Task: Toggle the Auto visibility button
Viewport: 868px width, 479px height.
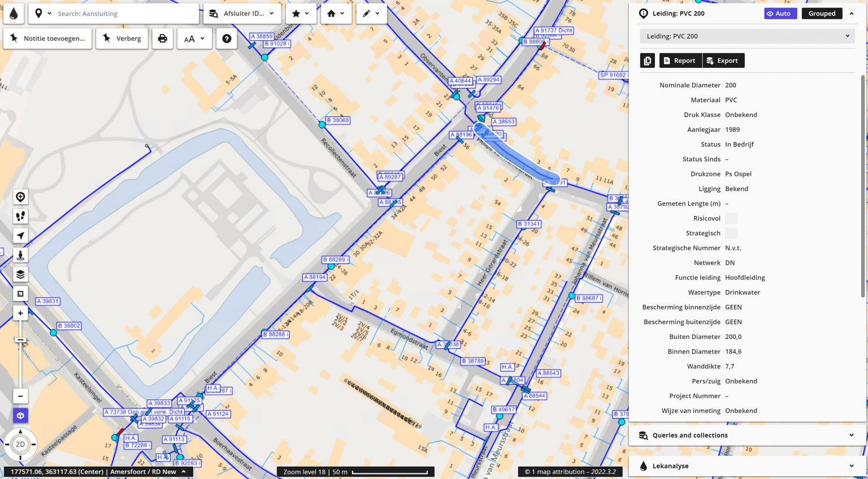Action: [780, 14]
